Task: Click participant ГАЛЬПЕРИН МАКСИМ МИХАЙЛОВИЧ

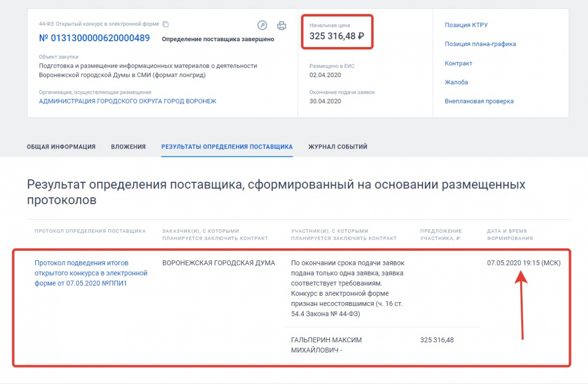Action: pos(326,345)
